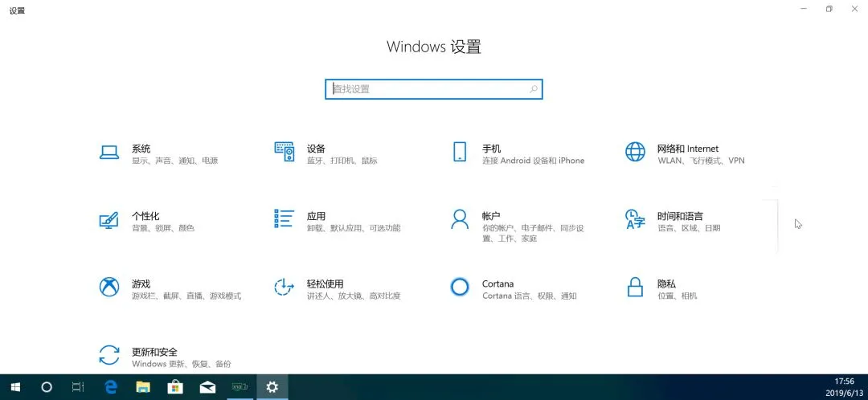
Task: Open the 手机 phone icon category
Action: 460,152
